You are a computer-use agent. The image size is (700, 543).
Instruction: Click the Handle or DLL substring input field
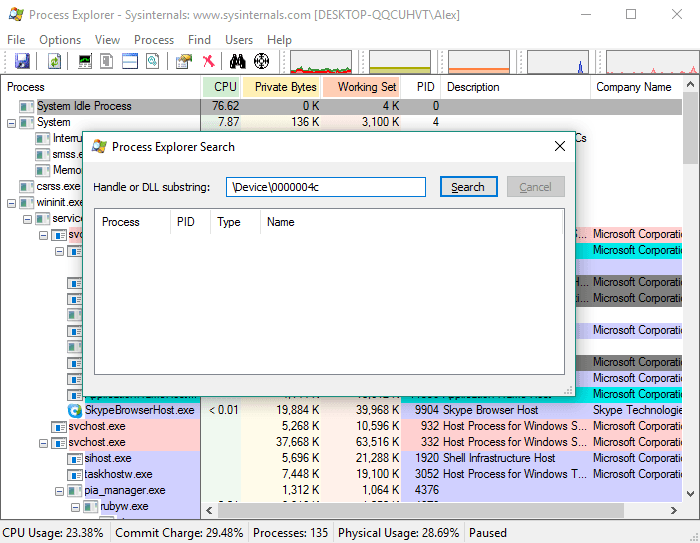[326, 187]
